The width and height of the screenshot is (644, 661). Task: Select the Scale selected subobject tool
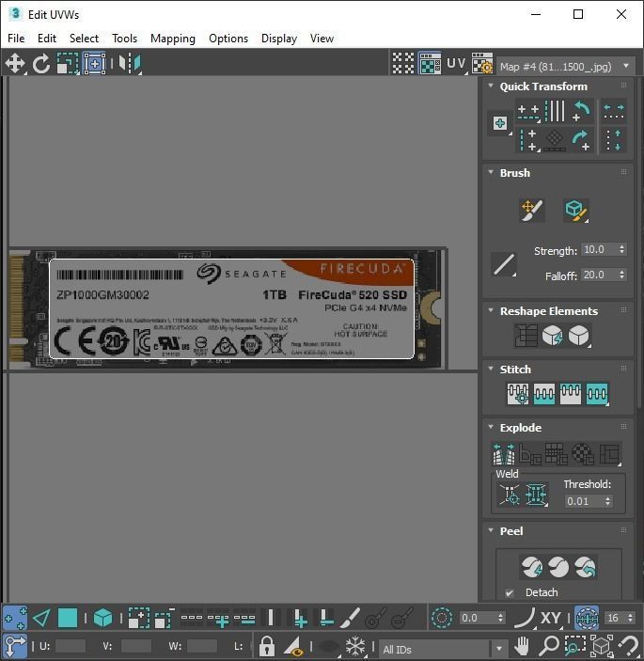click(x=68, y=64)
